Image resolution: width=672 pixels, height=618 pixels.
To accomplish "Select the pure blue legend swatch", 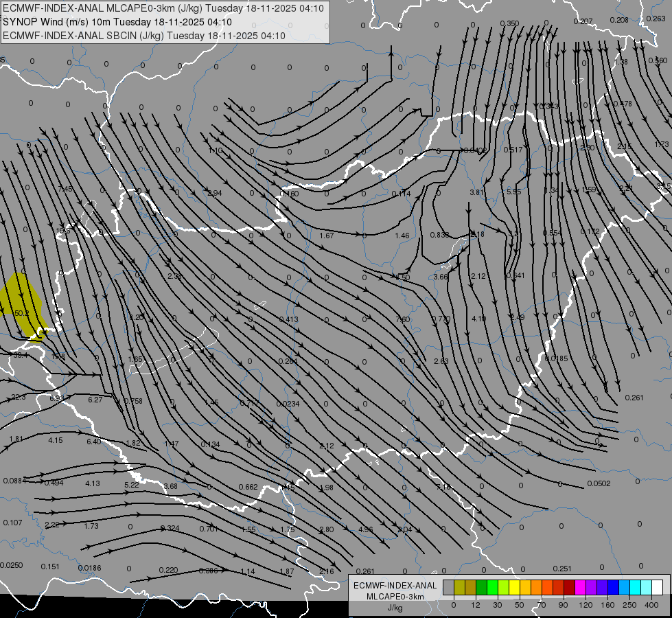I will click(x=614, y=587).
